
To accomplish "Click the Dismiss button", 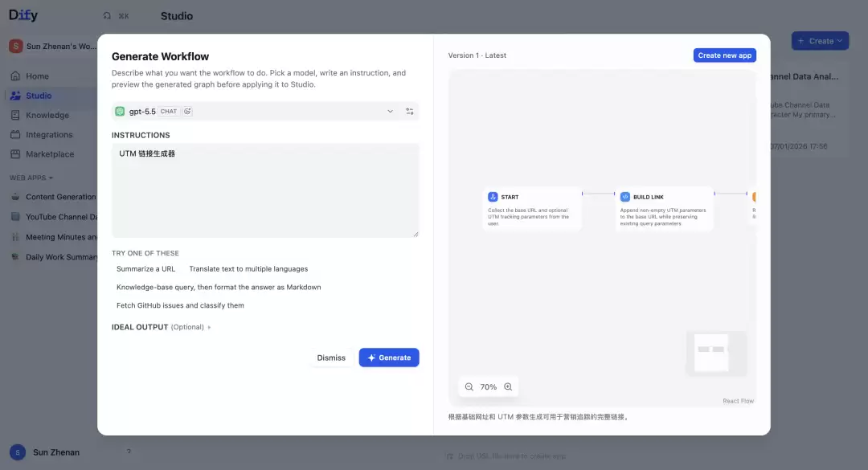I will click(x=331, y=358).
